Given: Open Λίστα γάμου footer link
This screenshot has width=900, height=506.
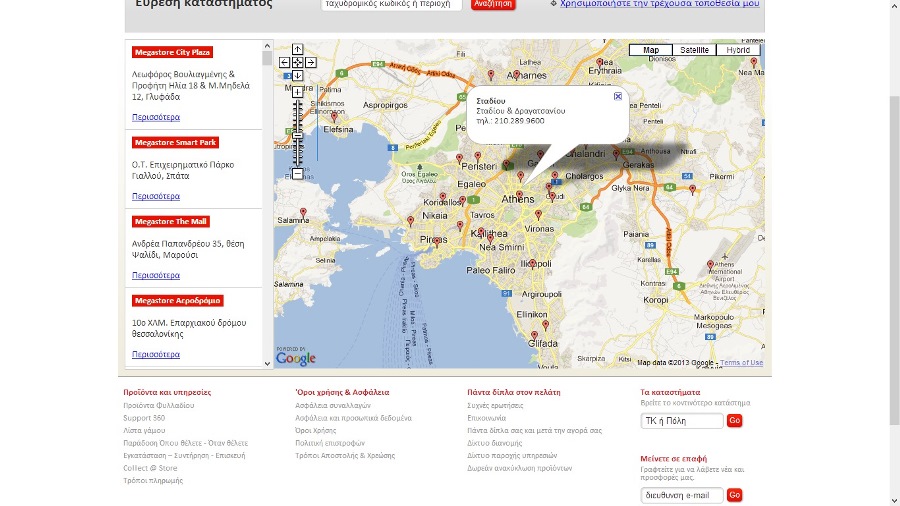Looking at the screenshot, I should (144, 430).
